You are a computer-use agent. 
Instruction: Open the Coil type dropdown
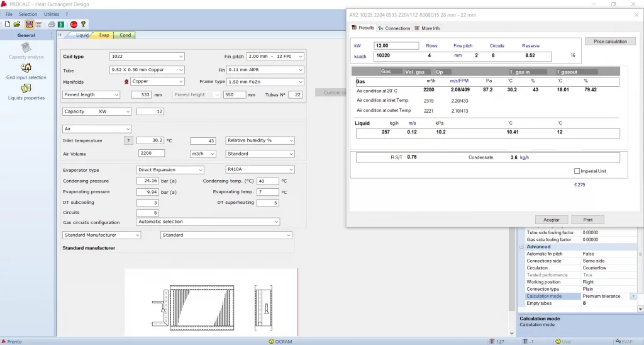147,56
